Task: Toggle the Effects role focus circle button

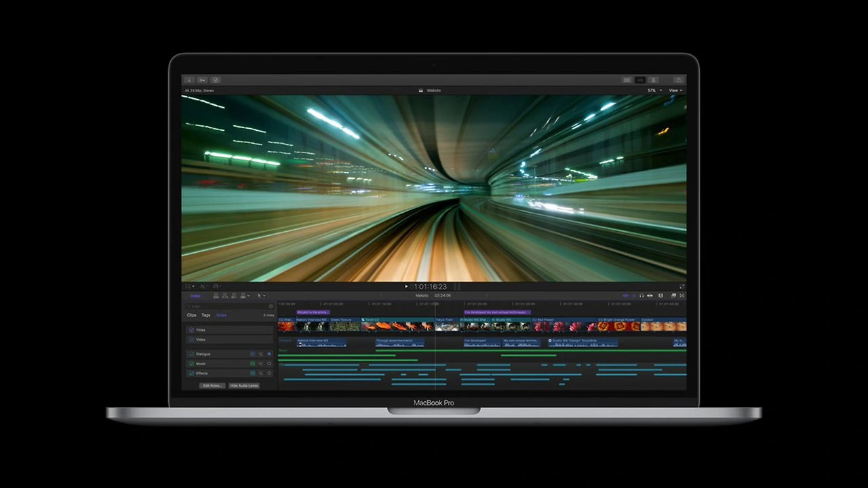Action: click(269, 373)
